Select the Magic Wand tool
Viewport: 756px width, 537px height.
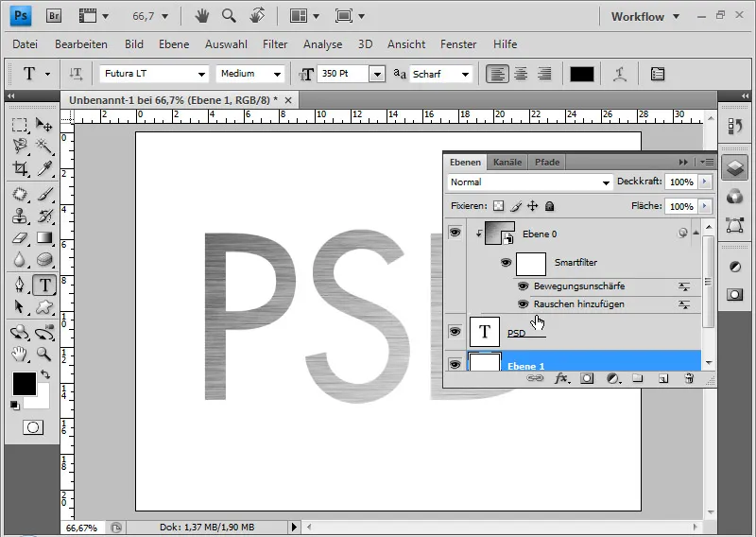pyautogui.click(x=43, y=146)
